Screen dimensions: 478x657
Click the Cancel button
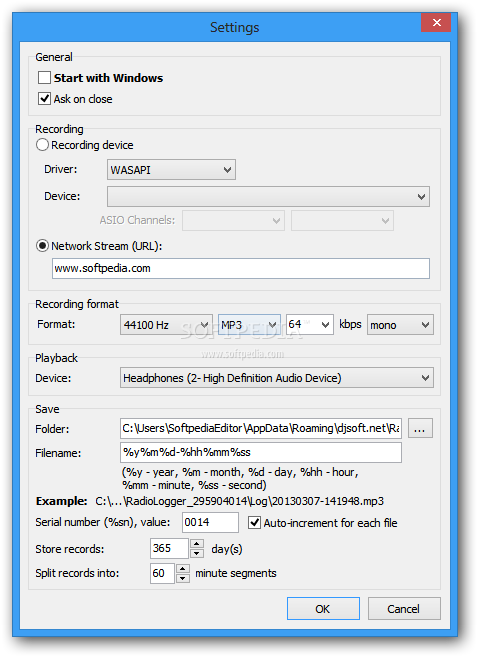click(404, 608)
